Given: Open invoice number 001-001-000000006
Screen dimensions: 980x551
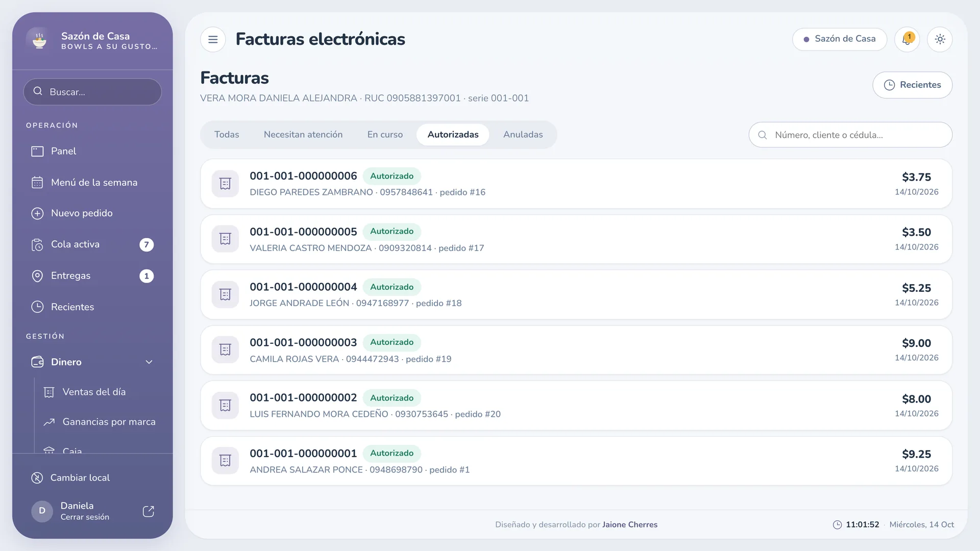Looking at the screenshot, I should click(303, 176).
